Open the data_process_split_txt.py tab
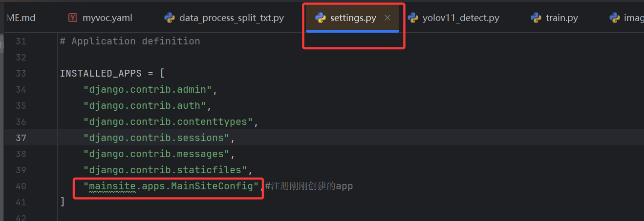The width and height of the screenshot is (644, 221). pos(231,18)
